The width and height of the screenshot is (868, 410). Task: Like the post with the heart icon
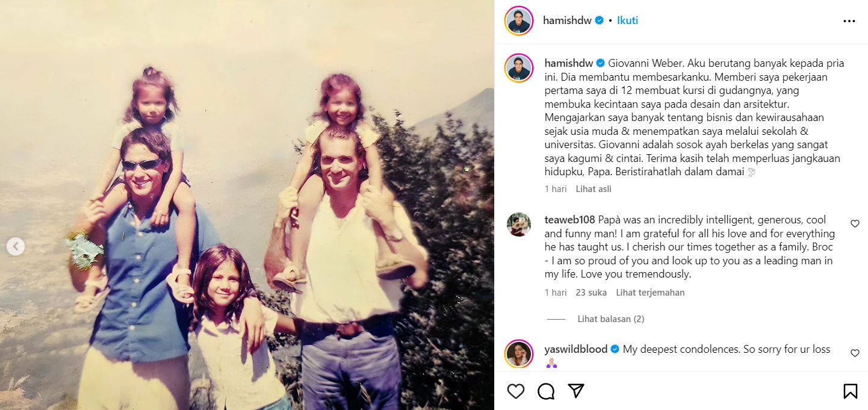tap(516, 391)
